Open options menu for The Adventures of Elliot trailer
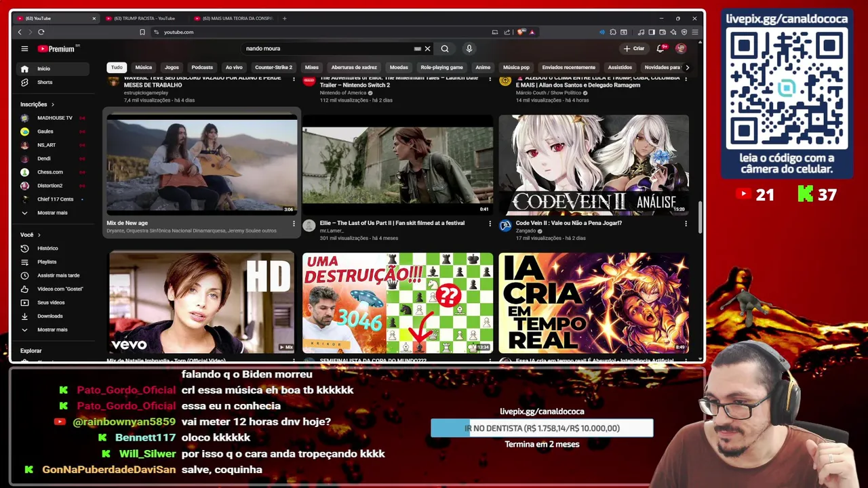The width and height of the screenshot is (868, 488). (490, 79)
